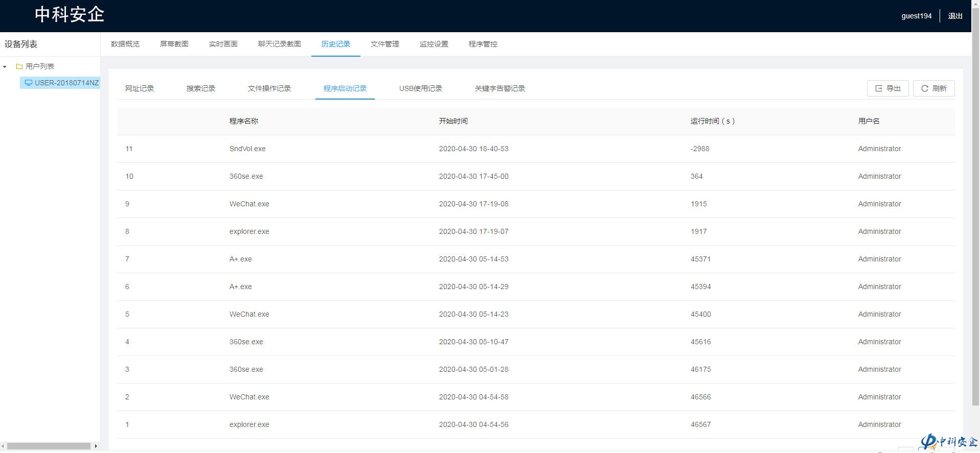980x453 pixels.
Task: Click the 用户列表 folder icon
Action: 19,66
